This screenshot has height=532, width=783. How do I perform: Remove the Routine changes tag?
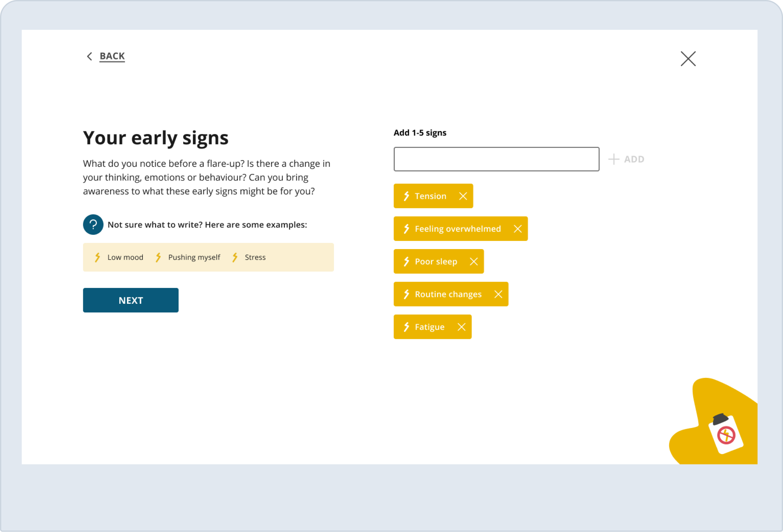point(498,294)
